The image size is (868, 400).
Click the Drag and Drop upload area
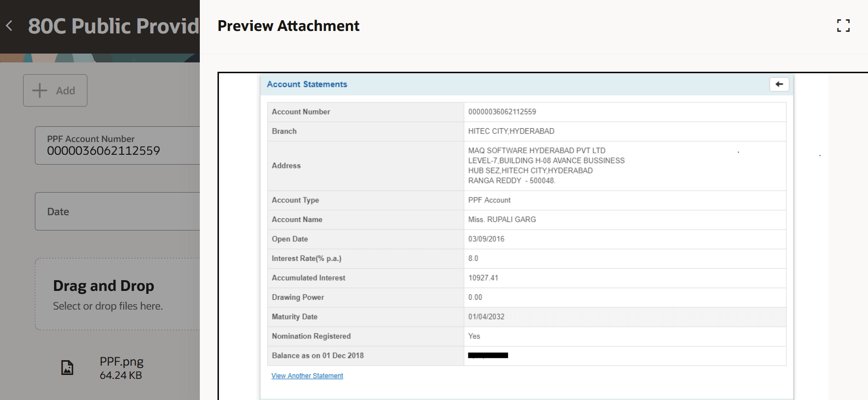click(x=117, y=294)
